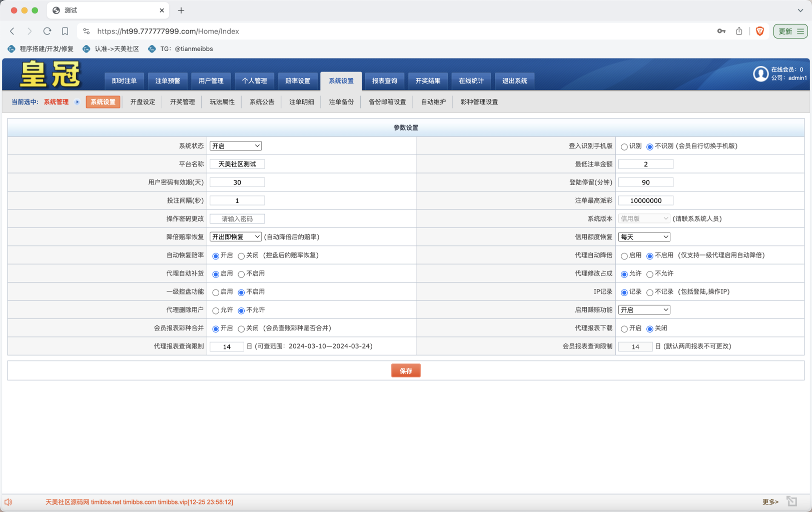Expand the 信用额度恢复 frequency dropdown
This screenshot has height=512, width=812.
click(644, 236)
